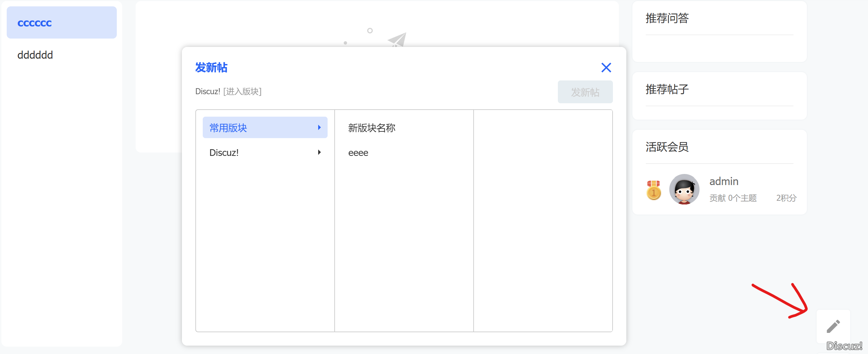Click the paper plane send icon
This screenshot has width=868, height=354.
coord(397,40)
